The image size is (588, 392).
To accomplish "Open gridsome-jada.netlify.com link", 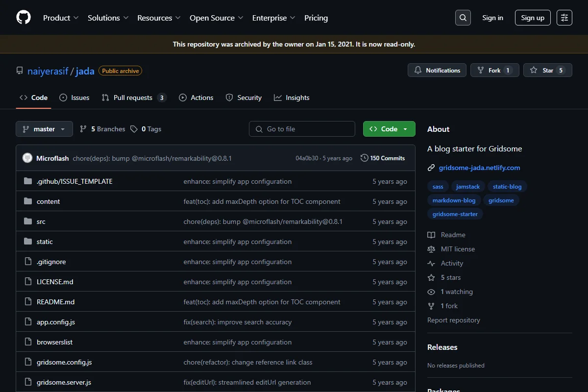I will tap(480, 168).
